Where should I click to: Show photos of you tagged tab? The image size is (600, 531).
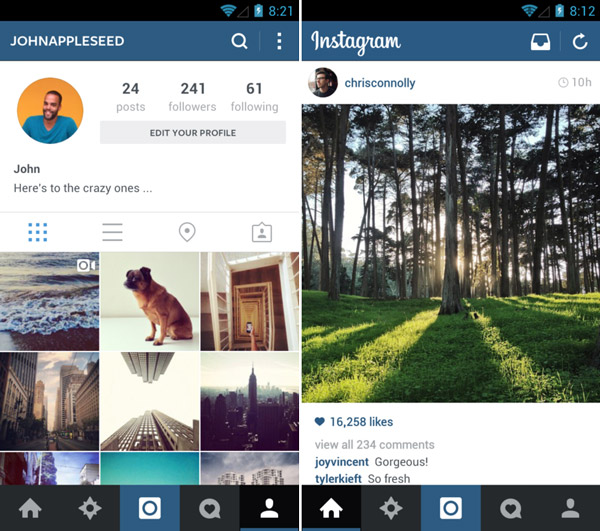click(262, 232)
